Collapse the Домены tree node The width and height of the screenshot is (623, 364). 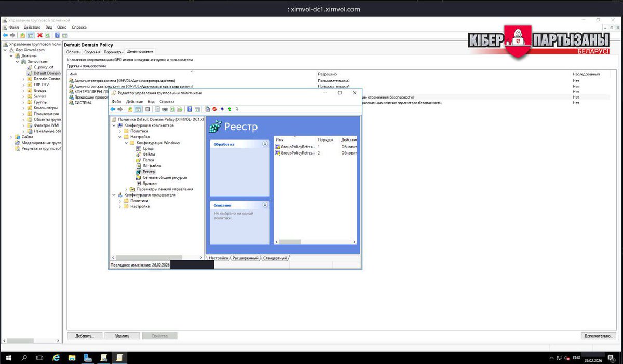(11, 55)
